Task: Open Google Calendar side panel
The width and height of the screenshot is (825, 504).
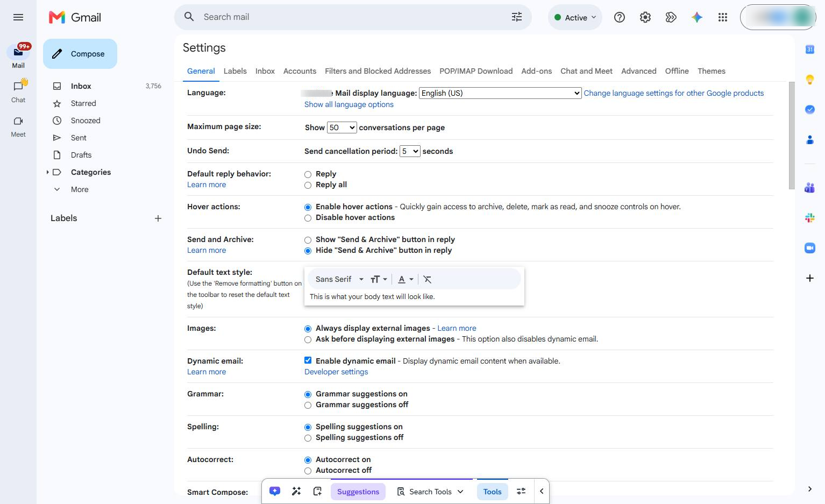Action: 810,49
